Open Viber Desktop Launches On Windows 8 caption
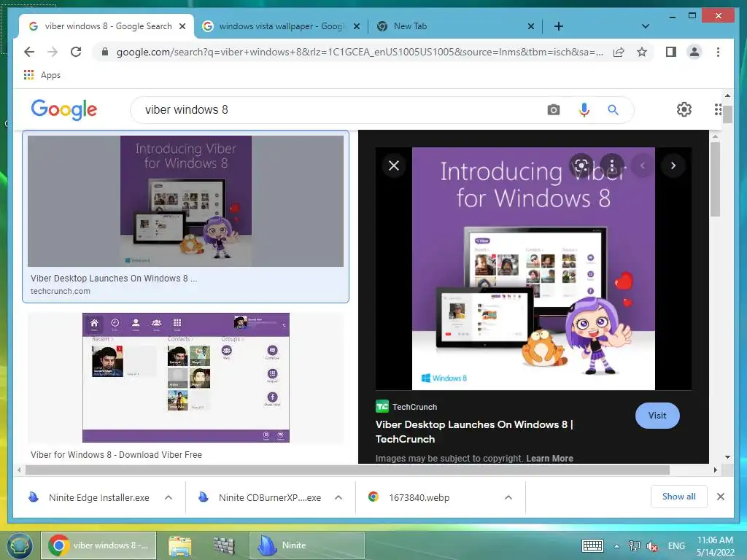This screenshot has height=560, width=747. coord(114,278)
